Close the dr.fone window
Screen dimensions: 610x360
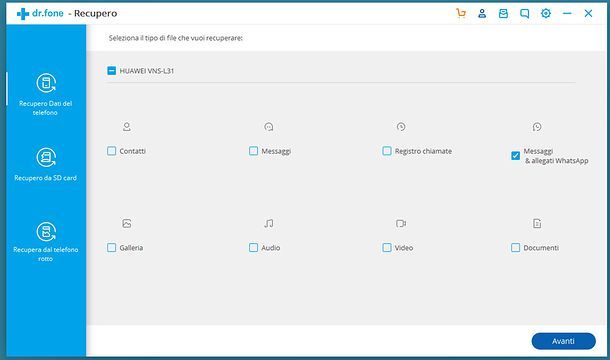[x=588, y=14]
